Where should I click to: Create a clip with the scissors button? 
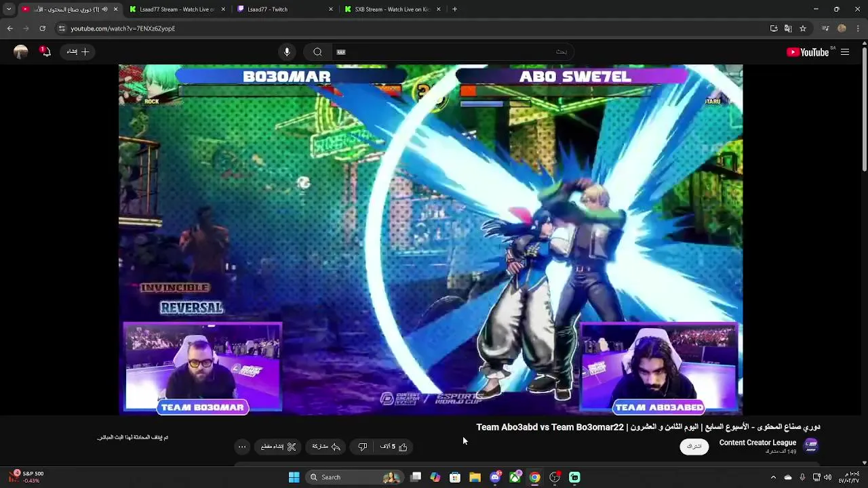click(279, 447)
